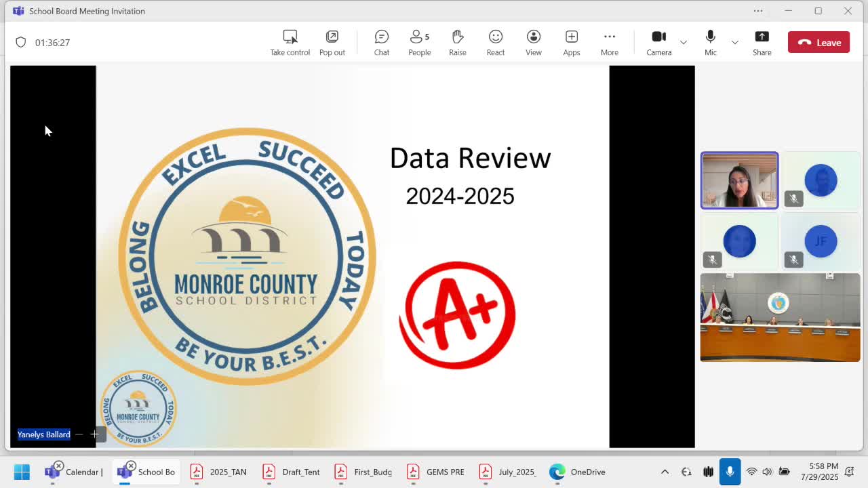Minimize the Teams meeting window
Image resolution: width=868 pixels, height=488 pixels.
[788, 11]
